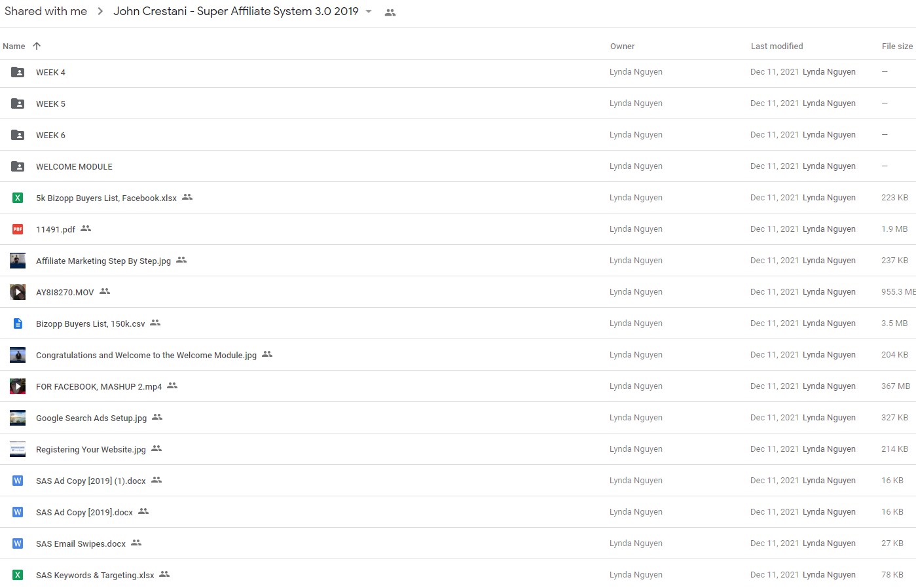The image size is (916, 588).
Task: Click shared icon beside AY8I8270.MOV
Action: (x=105, y=291)
